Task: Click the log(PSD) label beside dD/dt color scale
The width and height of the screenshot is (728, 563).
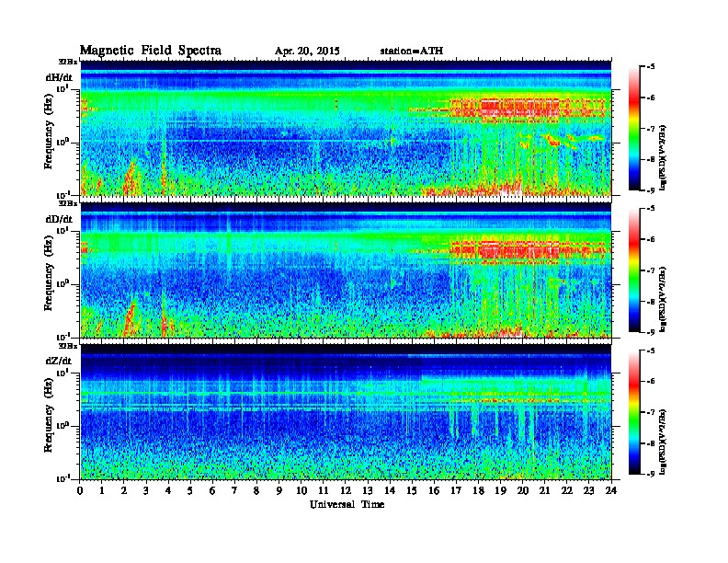Action: (x=665, y=299)
